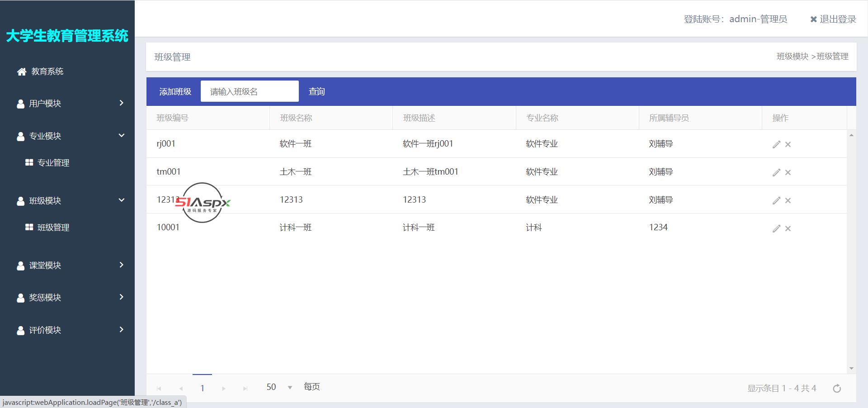Focus the 请输入班级名 search field

click(x=250, y=91)
